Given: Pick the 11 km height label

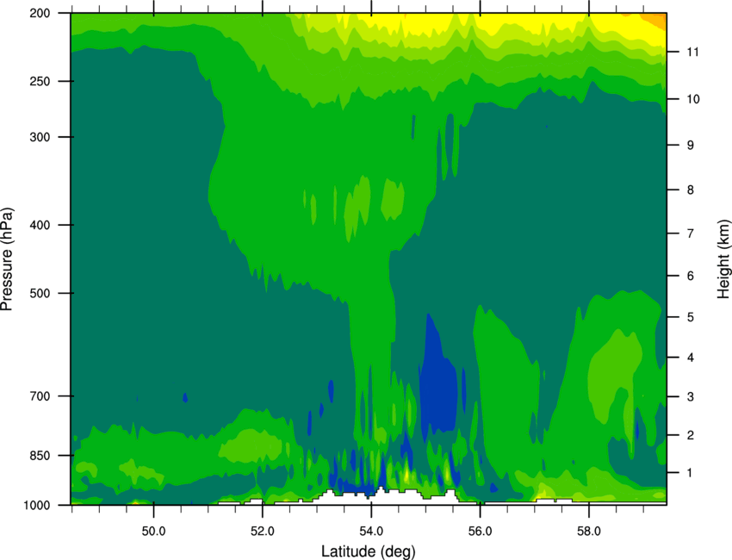Looking at the screenshot, I should [693, 52].
